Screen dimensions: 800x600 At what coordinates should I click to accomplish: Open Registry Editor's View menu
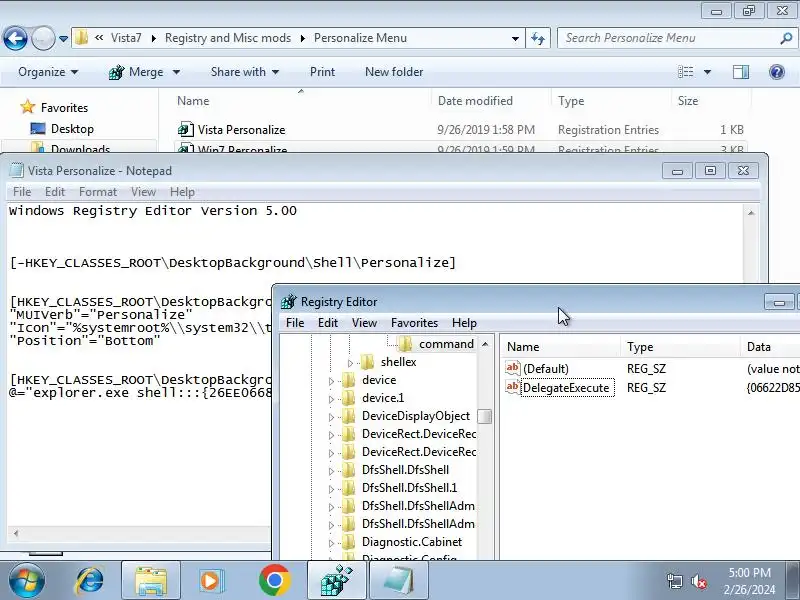[x=364, y=323]
